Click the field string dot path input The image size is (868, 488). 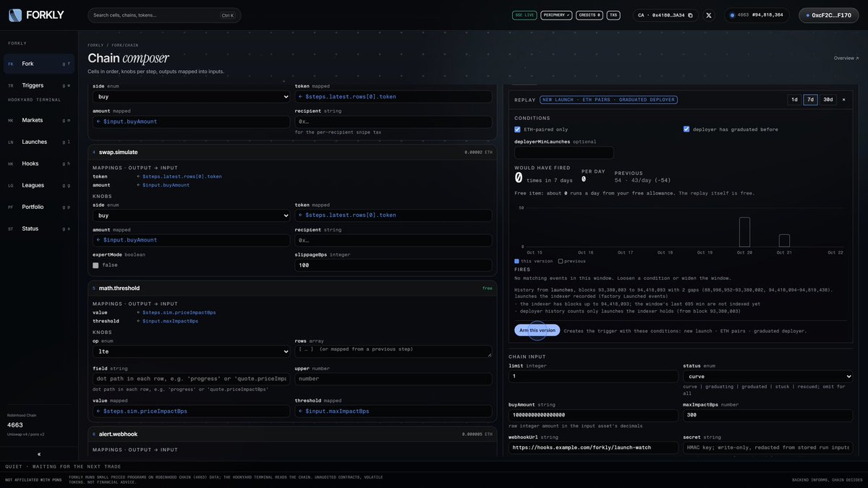pyautogui.click(x=191, y=379)
